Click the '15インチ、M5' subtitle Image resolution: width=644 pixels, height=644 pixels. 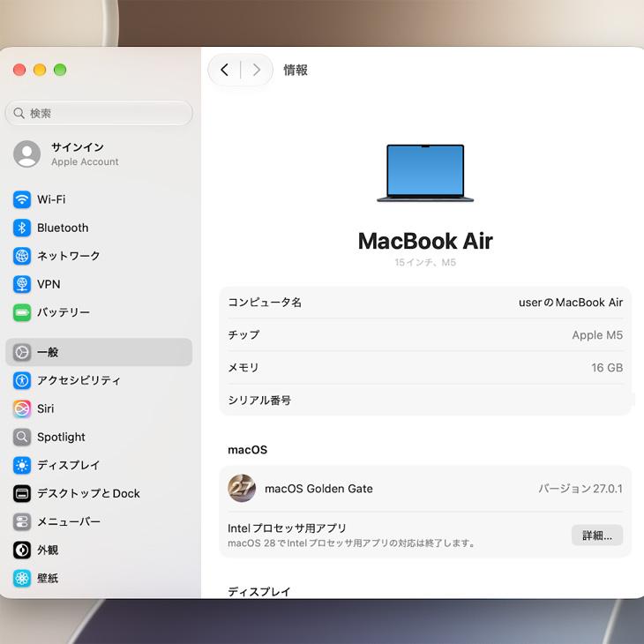[x=425, y=262]
